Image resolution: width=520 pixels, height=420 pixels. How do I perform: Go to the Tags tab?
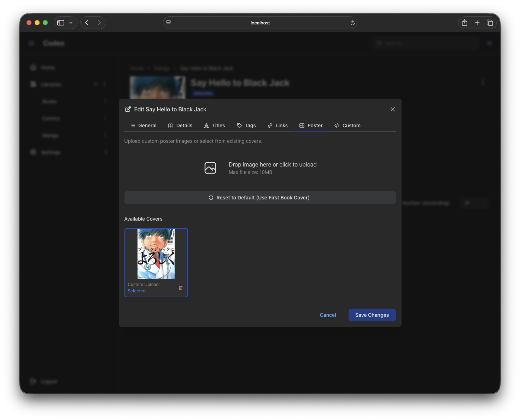tap(246, 126)
